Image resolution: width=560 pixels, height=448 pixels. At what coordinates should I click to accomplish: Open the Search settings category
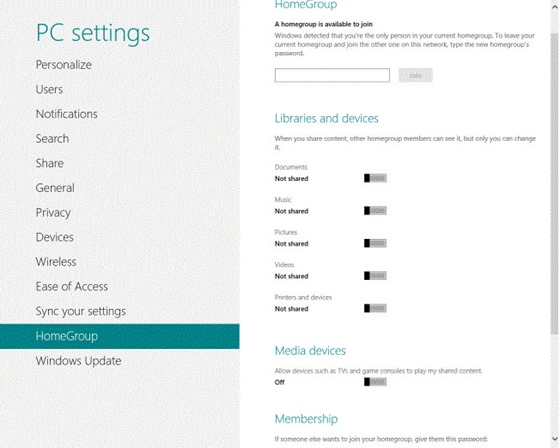[x=52, y=139]
